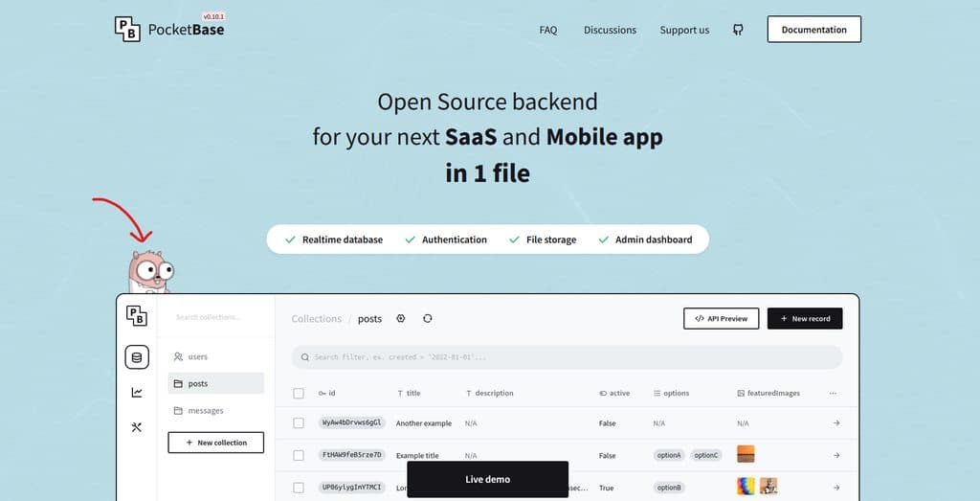The height and width of the screenshot is (501, 980).
Task: Open the settings tools sidebar icon
Action: point(137,427)
